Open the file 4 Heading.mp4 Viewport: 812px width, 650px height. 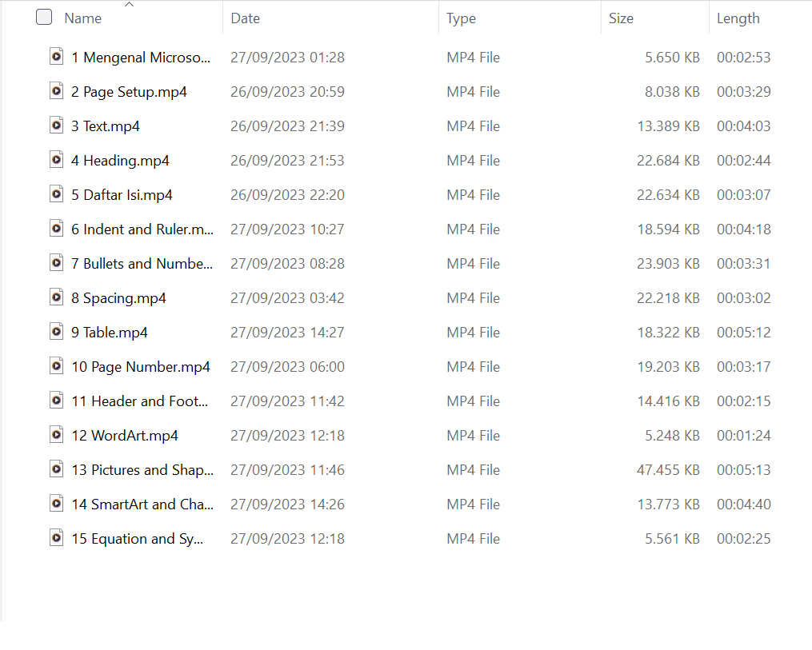click(x=120, y=160)
